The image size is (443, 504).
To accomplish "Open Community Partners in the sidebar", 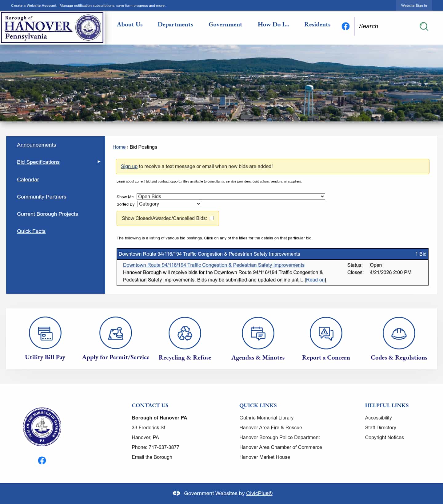I will pyautogui.click(x=42, y=197).
